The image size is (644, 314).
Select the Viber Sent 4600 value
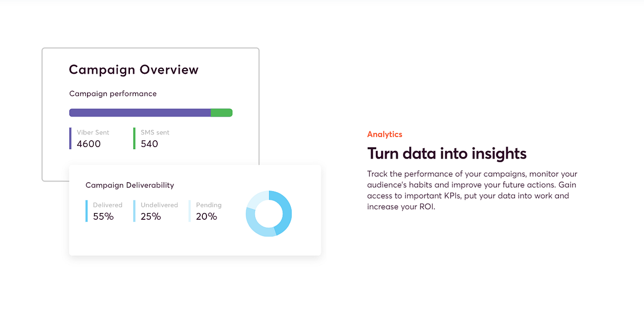[89, 144]
